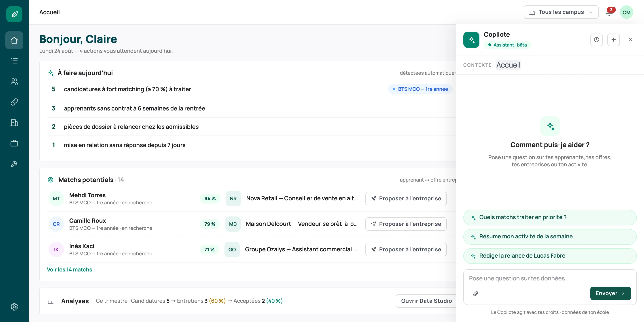The height and width of the screenshot is (322, 644).
Task: Select suggestion Résume mon activité de la semaine
Action: pyautogui.click(x=550, y=237)
